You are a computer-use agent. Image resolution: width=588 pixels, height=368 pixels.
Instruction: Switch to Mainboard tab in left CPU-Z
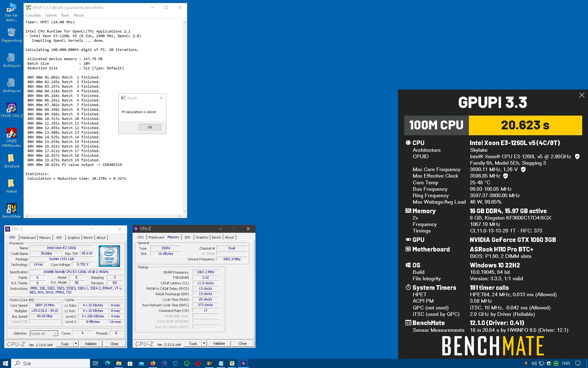[x=28, y=238]
